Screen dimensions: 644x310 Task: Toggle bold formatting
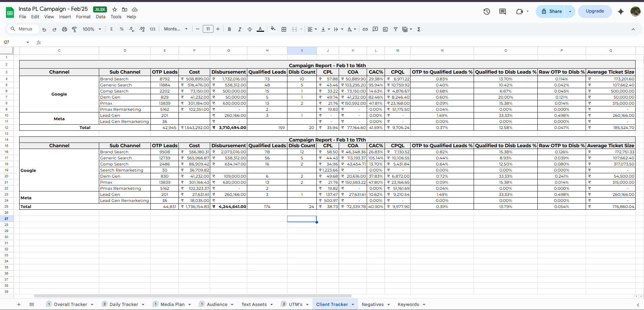click(x=229, y=29)
